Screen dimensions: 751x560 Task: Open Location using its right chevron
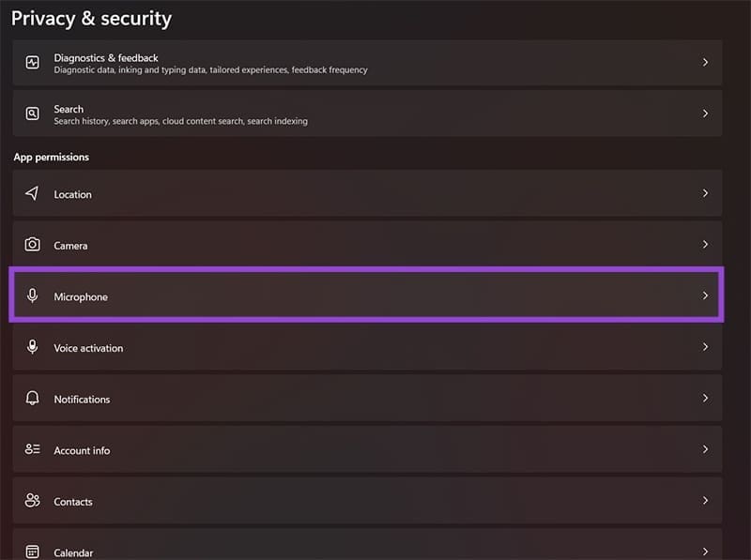point(705,193)
